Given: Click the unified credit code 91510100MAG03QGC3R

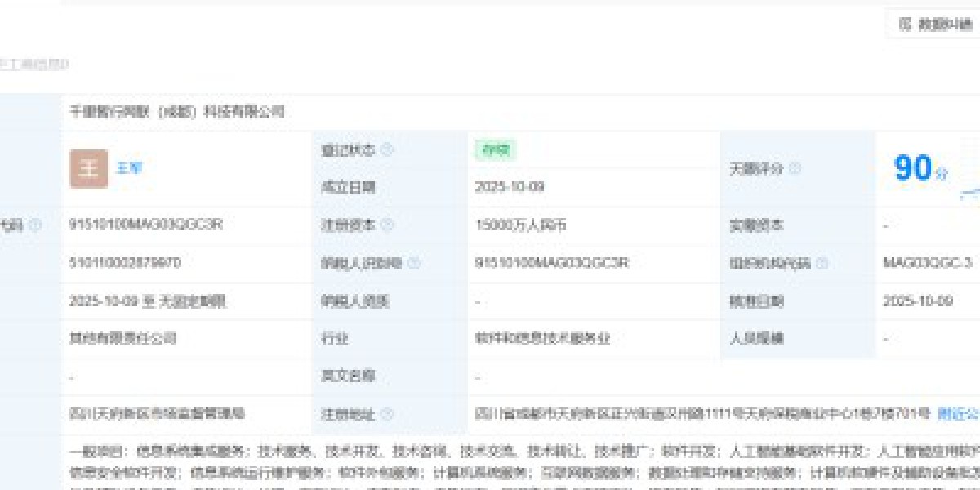Looking at the screenshot, I should (145, 225).
